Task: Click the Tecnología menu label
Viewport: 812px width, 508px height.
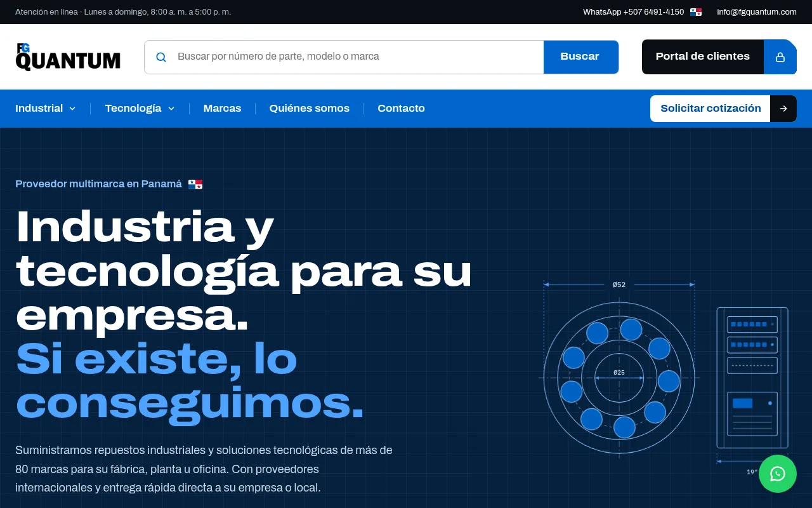Action: (133, 109)
